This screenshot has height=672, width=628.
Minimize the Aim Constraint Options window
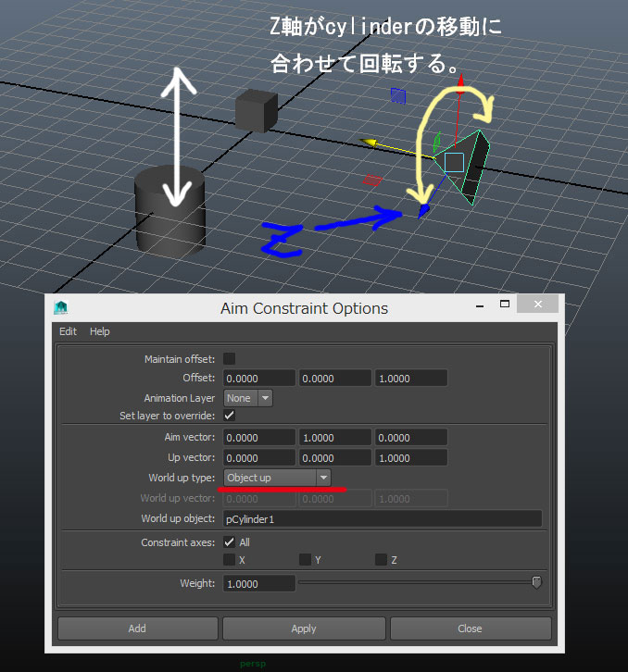point(480,305)
